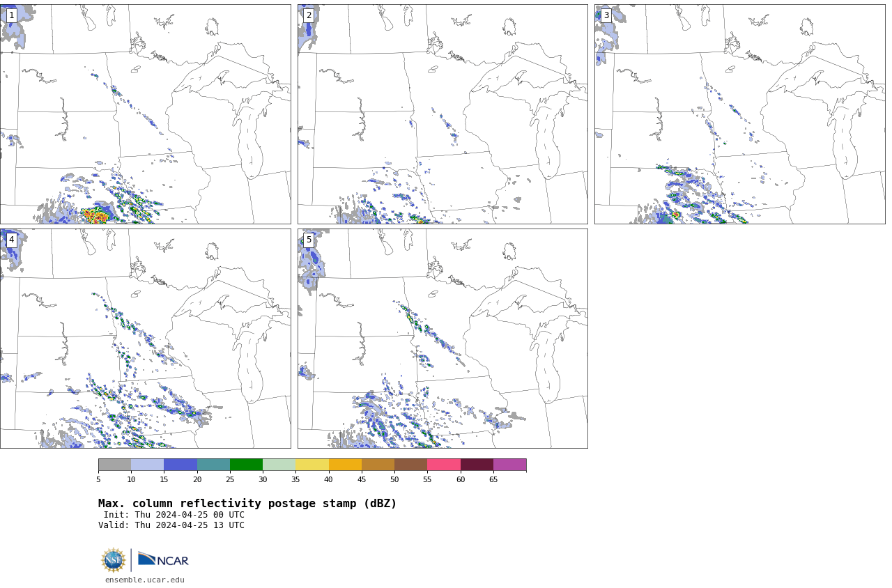Screen dimensions: 892x588
Task: Click the orange 40-45 dBZ swatch
Action: tap(345, 465)
